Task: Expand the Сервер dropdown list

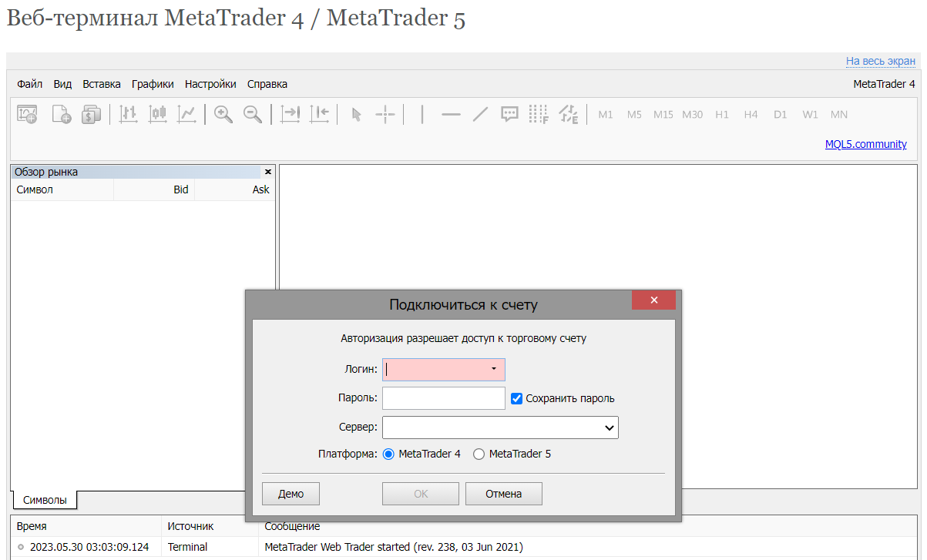Action: (x=609, y=428)
